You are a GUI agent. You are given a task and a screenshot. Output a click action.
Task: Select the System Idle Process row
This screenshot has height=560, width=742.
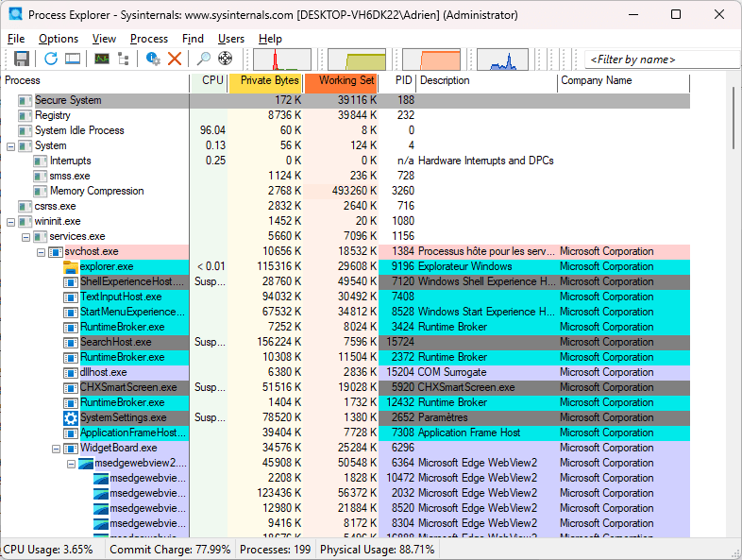345,130
